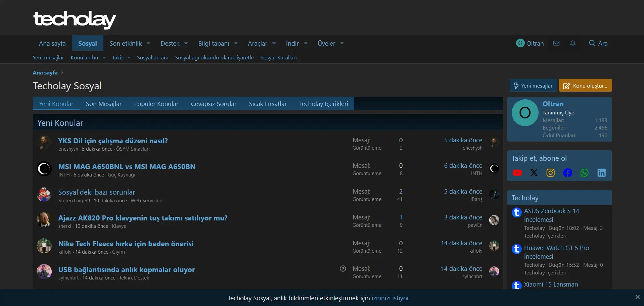Open the Instagram social icon
This screenshot has height=306, width=644.
point(551,173)
